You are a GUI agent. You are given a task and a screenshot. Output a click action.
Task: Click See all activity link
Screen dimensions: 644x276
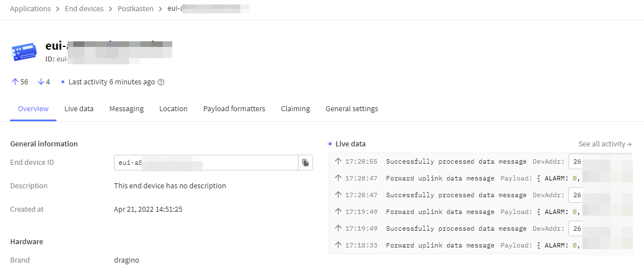pos(605,144)
